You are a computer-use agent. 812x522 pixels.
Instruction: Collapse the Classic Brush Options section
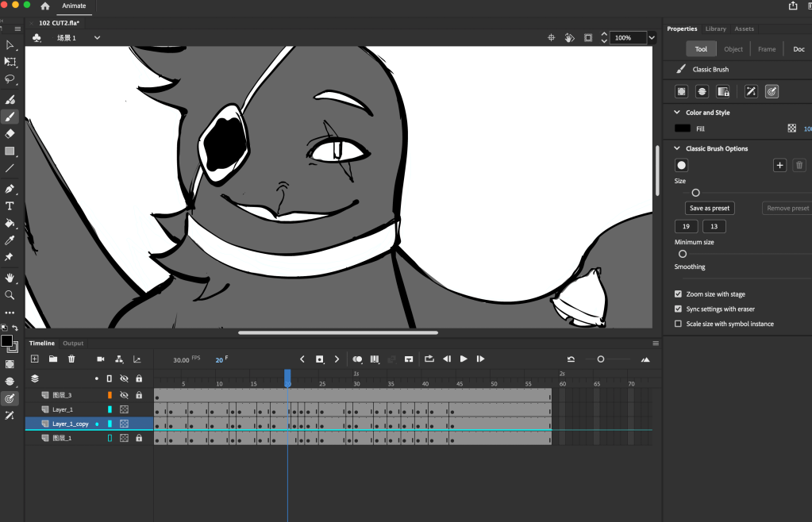677,148
